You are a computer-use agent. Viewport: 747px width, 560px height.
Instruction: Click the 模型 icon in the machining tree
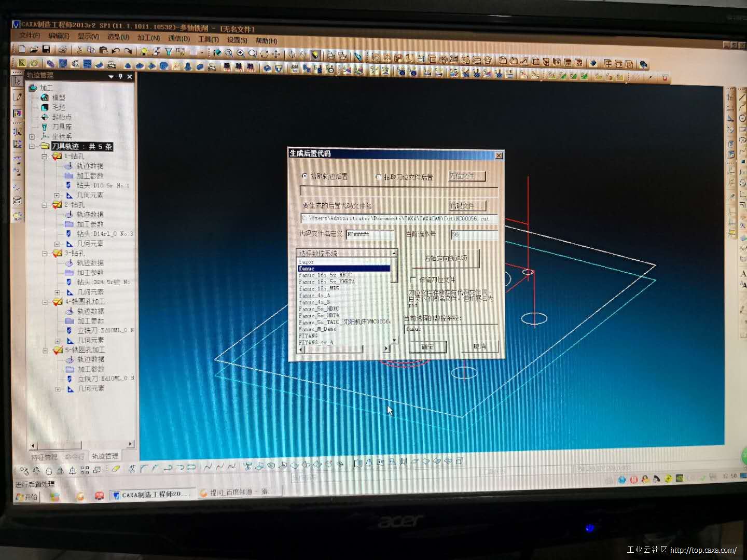45,97
